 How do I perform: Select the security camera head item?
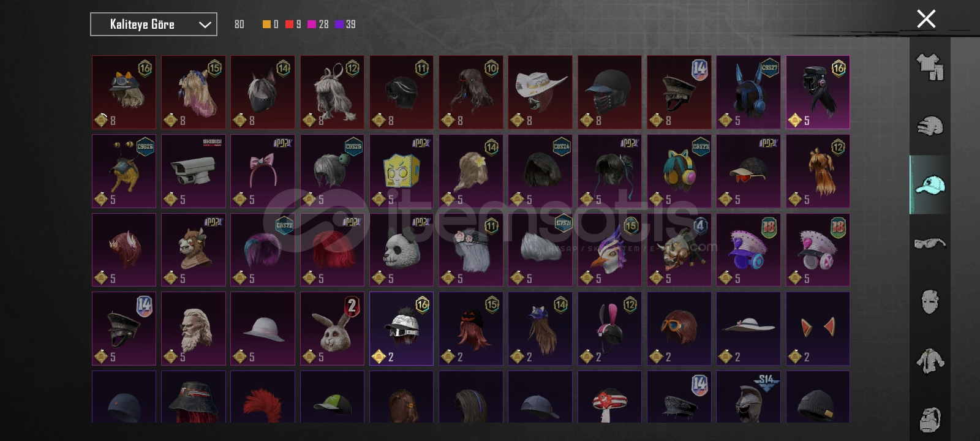pos(193,171)
